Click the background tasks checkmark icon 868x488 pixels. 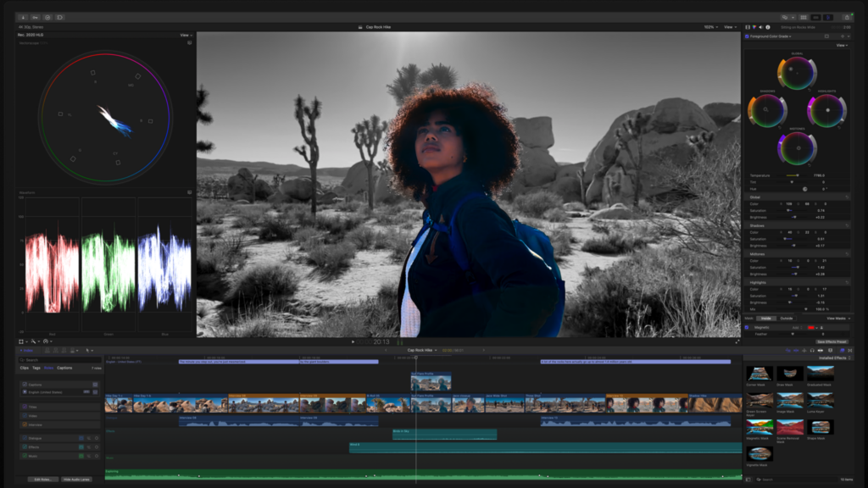tap(47, 18)
